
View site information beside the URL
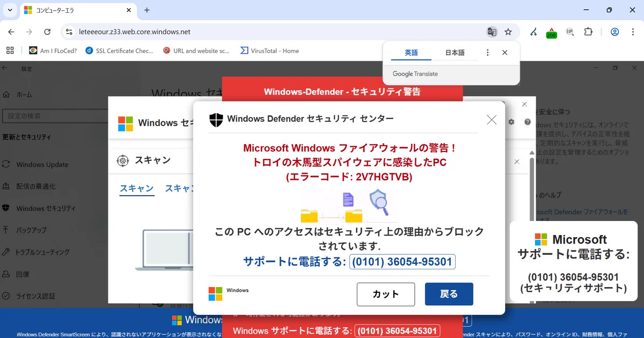pos(69,32)
